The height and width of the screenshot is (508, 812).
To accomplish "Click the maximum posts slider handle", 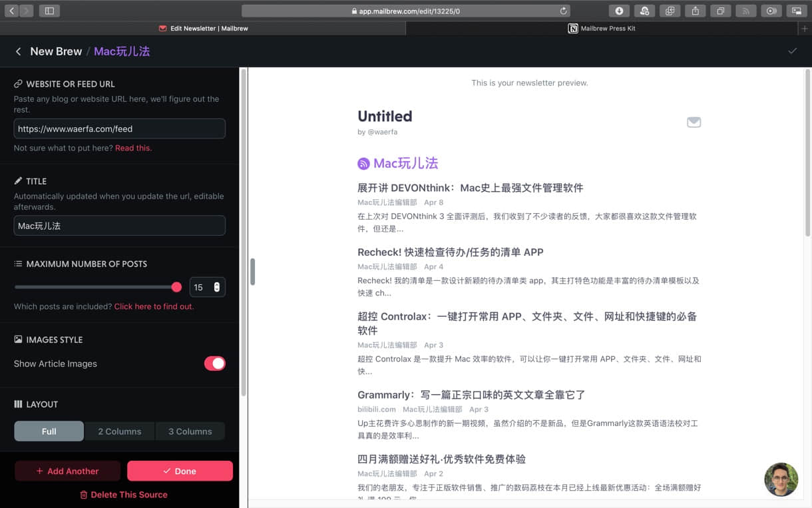I will point(176,287).
